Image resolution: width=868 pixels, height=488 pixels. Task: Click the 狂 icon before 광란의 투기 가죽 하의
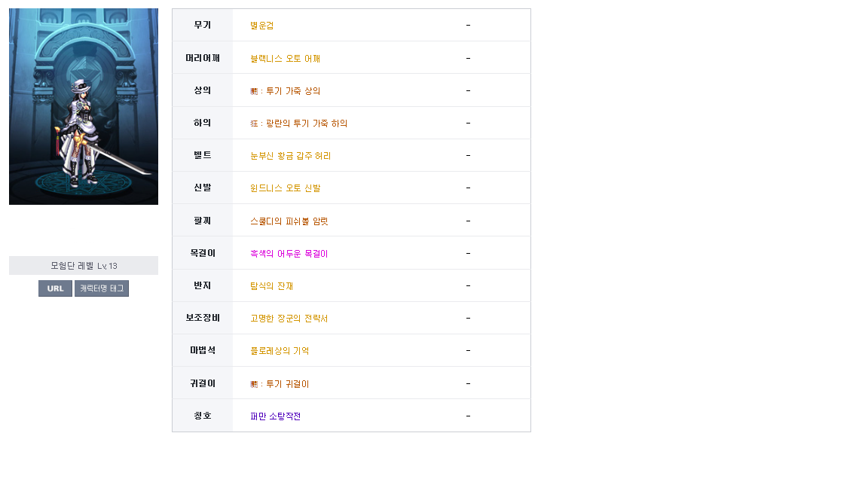[253, 124]
